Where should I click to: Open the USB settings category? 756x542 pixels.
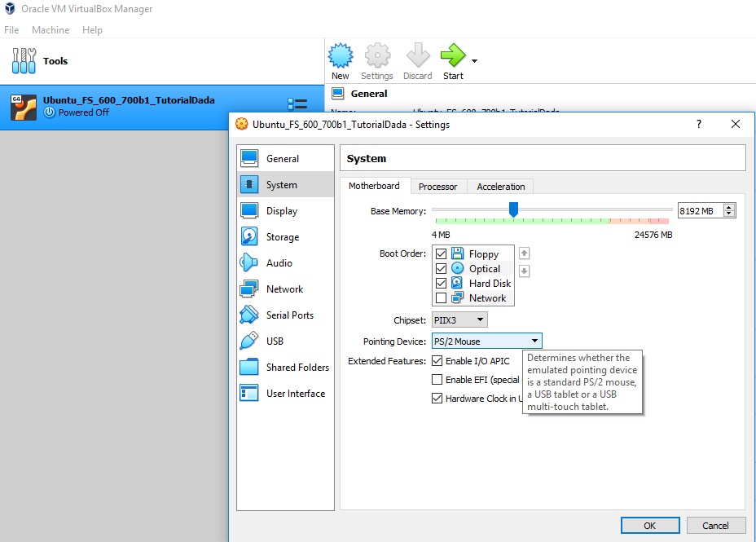[x=275, y=342]
